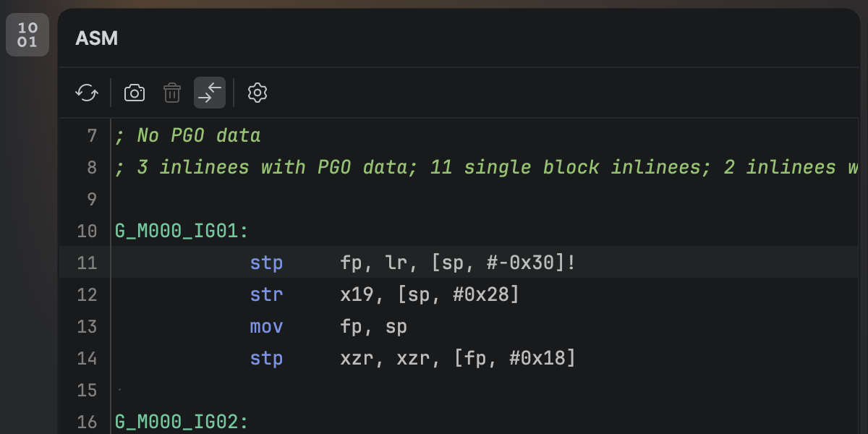Open the ASM tool window sidebar icon
The image size is (868, 434).
[27, 35]
